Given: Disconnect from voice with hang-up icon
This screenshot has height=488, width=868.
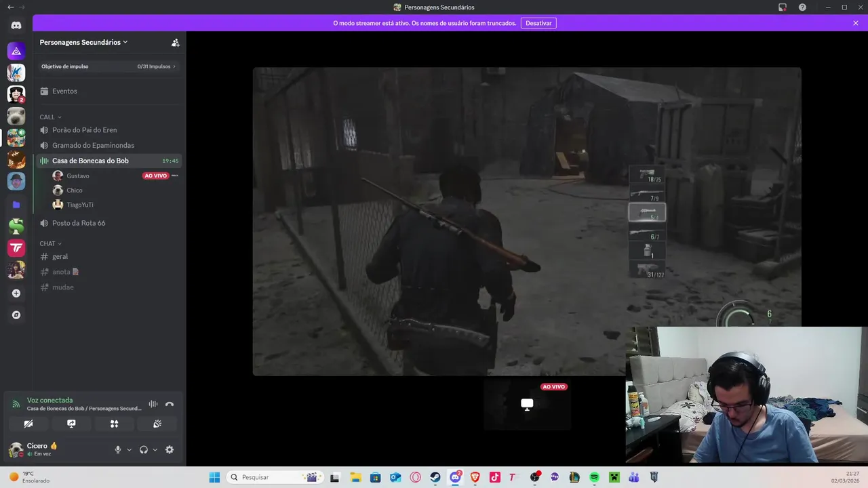Looking at the screenshot, I should coord(170,404).
